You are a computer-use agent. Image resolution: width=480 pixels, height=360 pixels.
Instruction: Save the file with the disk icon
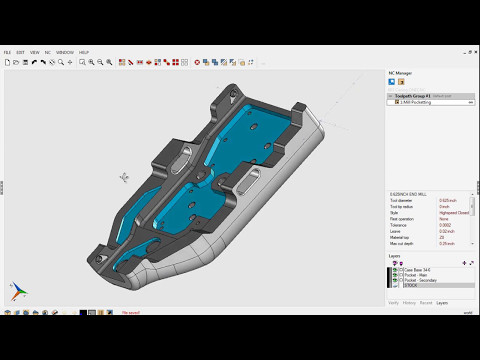point(25,62)
